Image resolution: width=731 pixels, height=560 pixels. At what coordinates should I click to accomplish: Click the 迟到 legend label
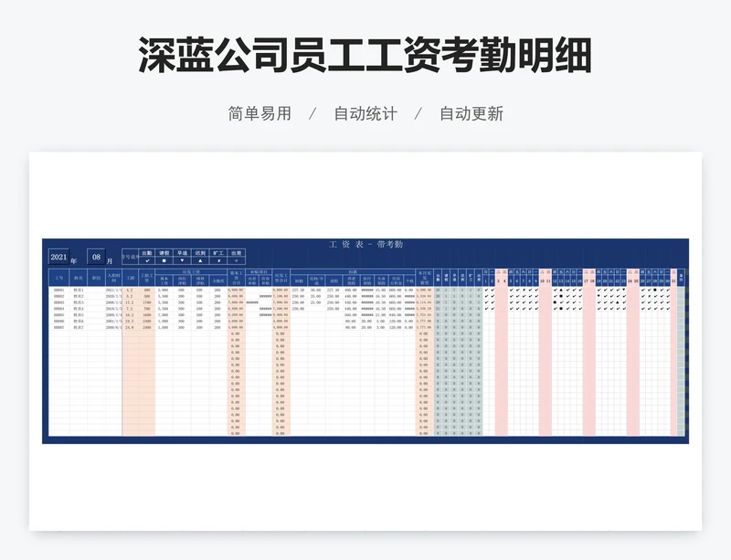tap(200, 253)
